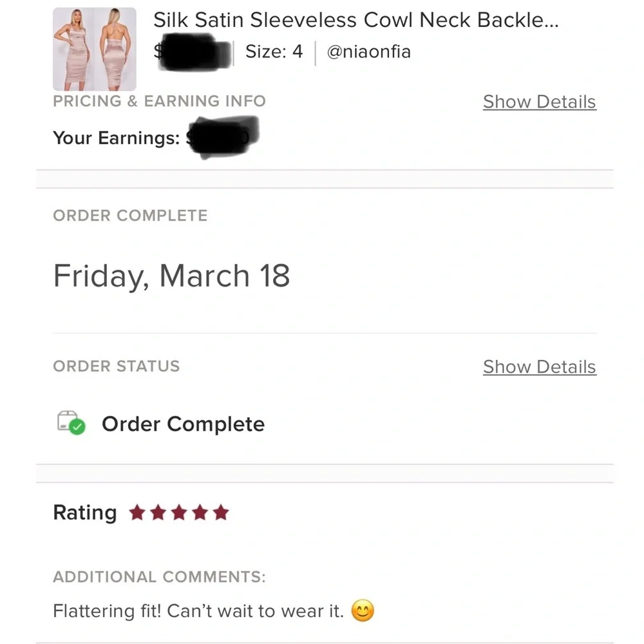
Task: Click the Rating label
Action: (85, 513)
